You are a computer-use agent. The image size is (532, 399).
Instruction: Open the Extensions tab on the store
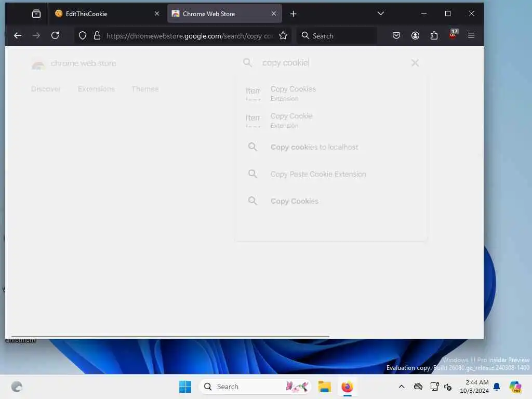(96, 89)
